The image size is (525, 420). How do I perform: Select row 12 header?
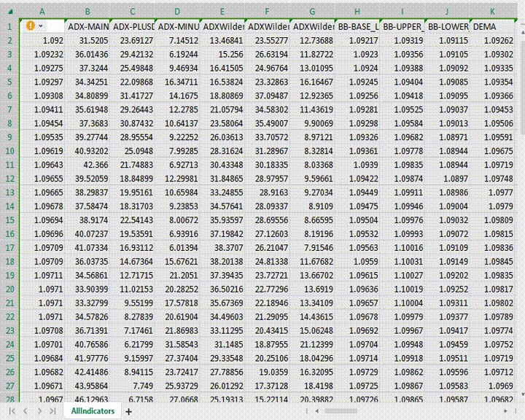click(x=9, y=179)
